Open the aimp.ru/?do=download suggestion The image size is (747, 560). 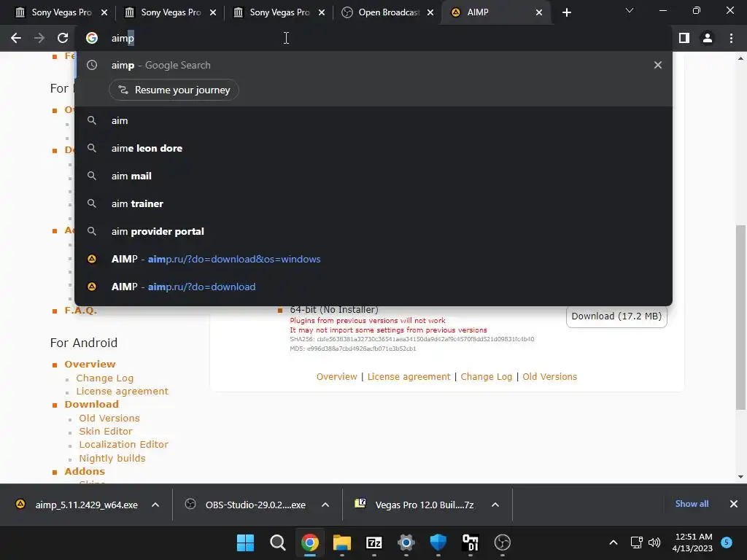[373, 287]
